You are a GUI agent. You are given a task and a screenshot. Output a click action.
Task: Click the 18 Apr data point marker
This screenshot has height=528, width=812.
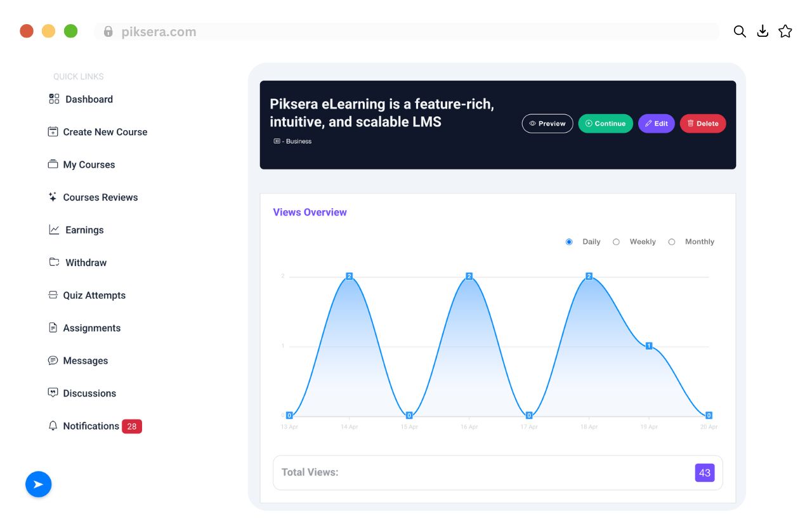(x=589, y=276)
